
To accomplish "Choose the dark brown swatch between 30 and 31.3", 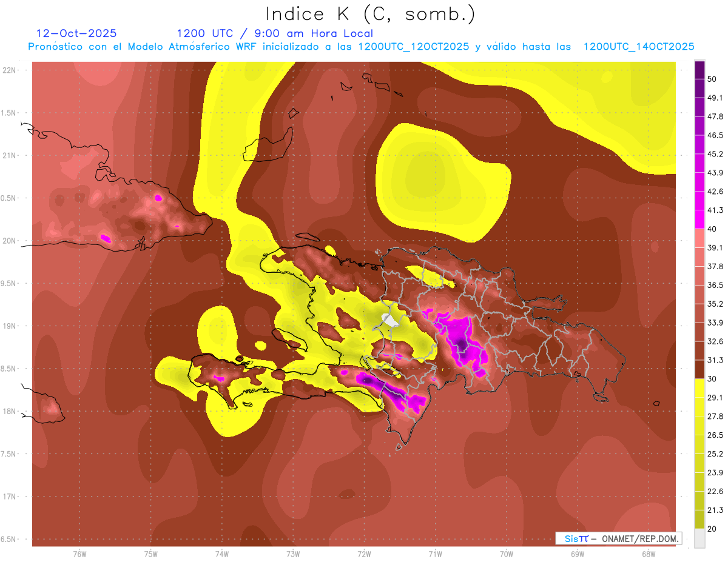I will click(x=699, y=369).
